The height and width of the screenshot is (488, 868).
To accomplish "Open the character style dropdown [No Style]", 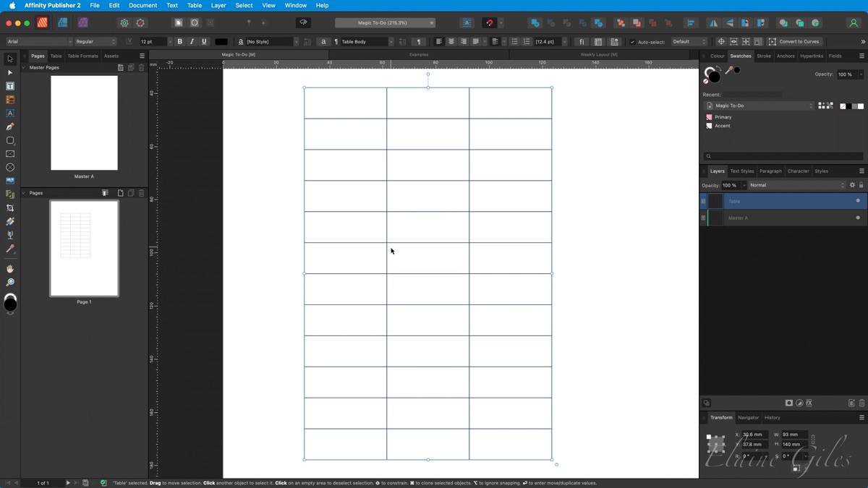I will click(x=272, y=42).
